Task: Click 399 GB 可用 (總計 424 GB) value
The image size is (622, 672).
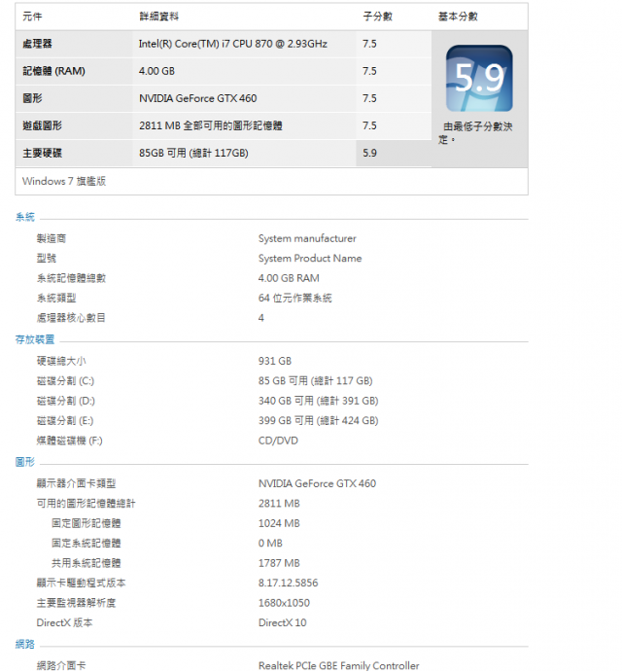Action: (318, 421)
